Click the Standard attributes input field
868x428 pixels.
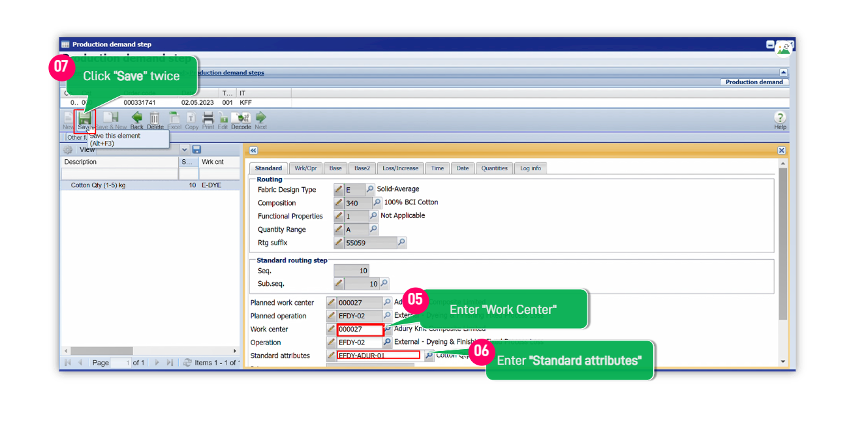tap(379, 356)
